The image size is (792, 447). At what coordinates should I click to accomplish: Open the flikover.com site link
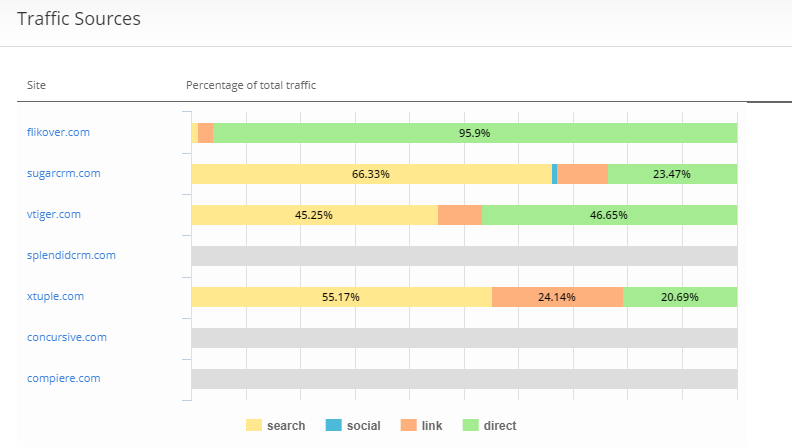pos(58,132)
